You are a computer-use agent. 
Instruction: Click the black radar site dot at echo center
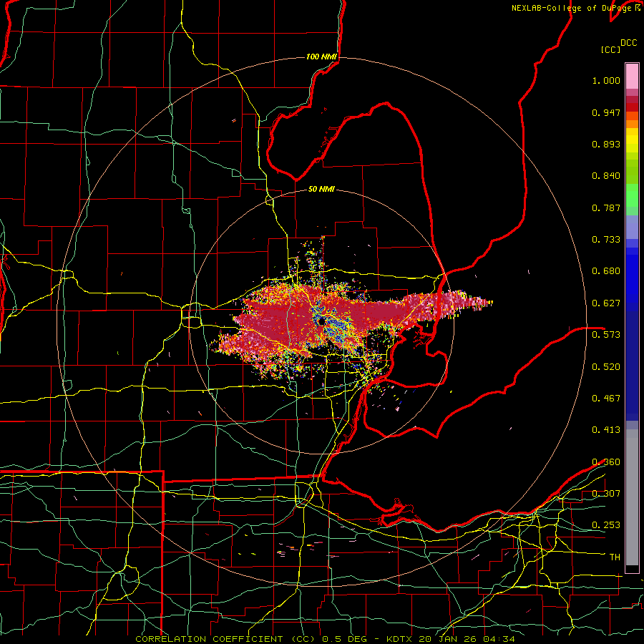[321, 321]
